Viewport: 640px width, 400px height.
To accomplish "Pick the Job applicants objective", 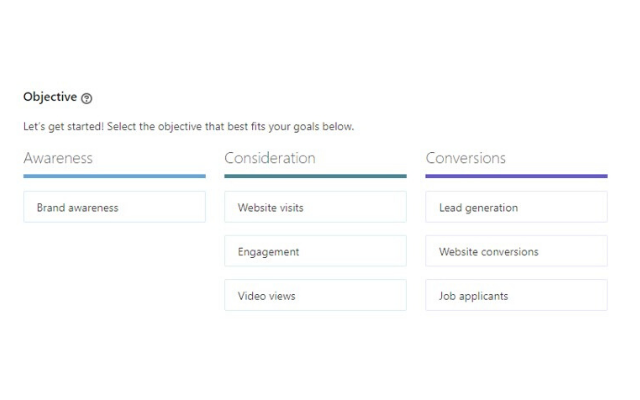I will pyautogui.click(x=516, y=295).
